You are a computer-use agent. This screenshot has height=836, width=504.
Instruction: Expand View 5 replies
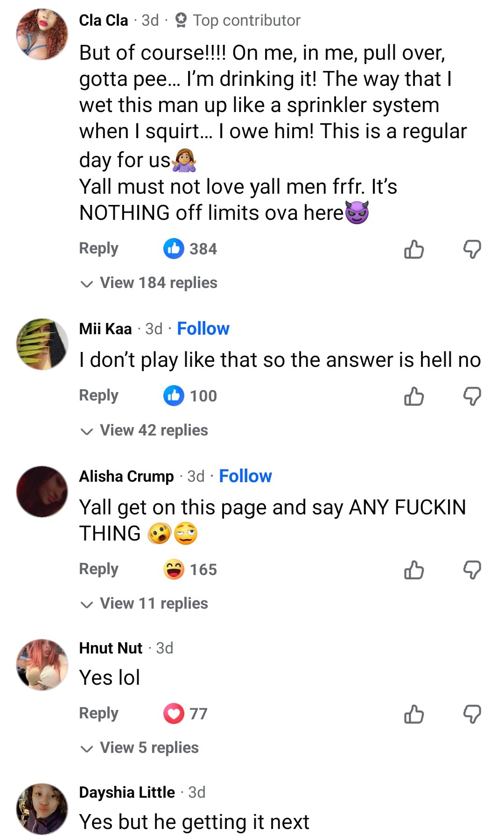[x=140, y=748]
